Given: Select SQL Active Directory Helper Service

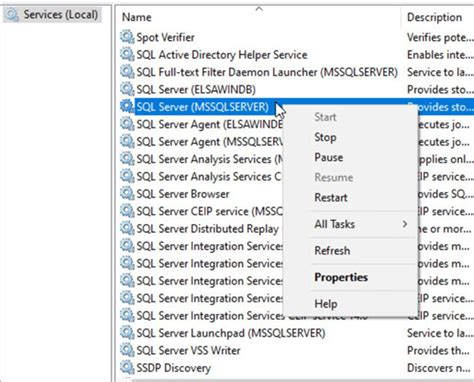Looking at the screenshot, I should pos(222,55).
